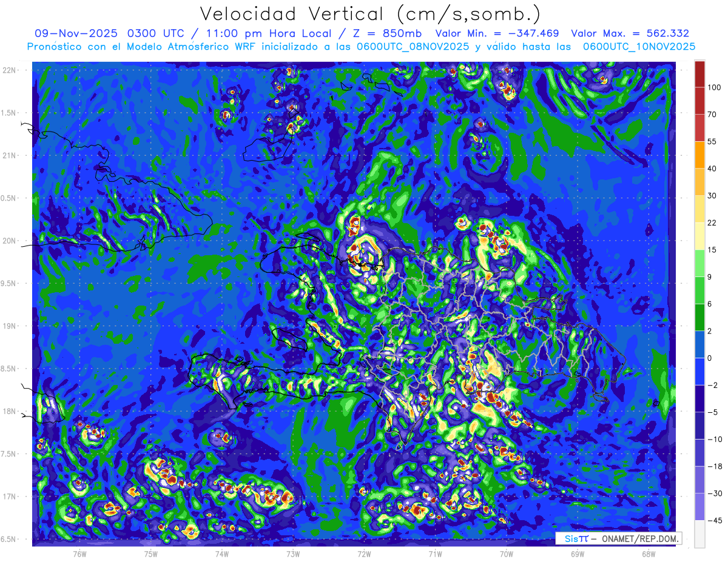Screen dimensions: 728x562
Task: Click the '100' color bar value
Action: pyautogui.click(x=715, y=87)
